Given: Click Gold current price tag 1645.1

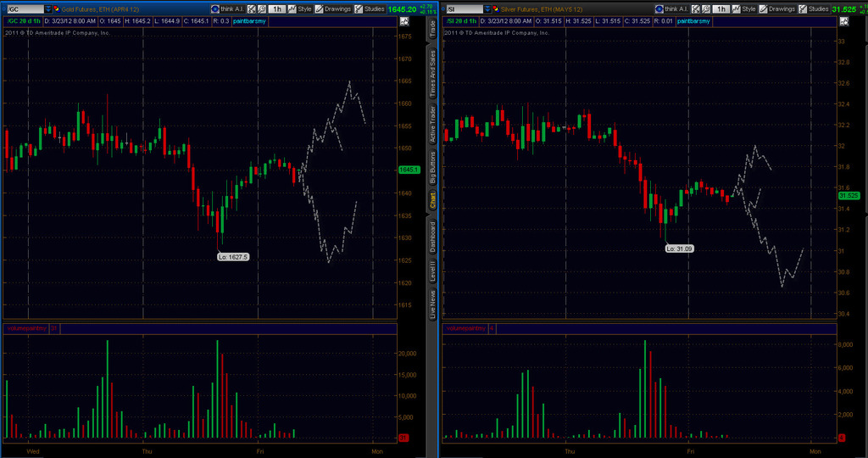Looking at the screenshot, I should point(409,170).
